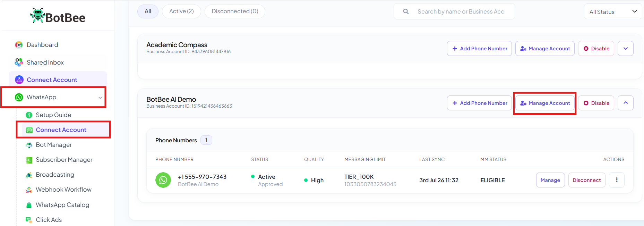Click the green WhatsApp phone number avatar
Viewport: 644px width, 226px height.
coord(163,180)
